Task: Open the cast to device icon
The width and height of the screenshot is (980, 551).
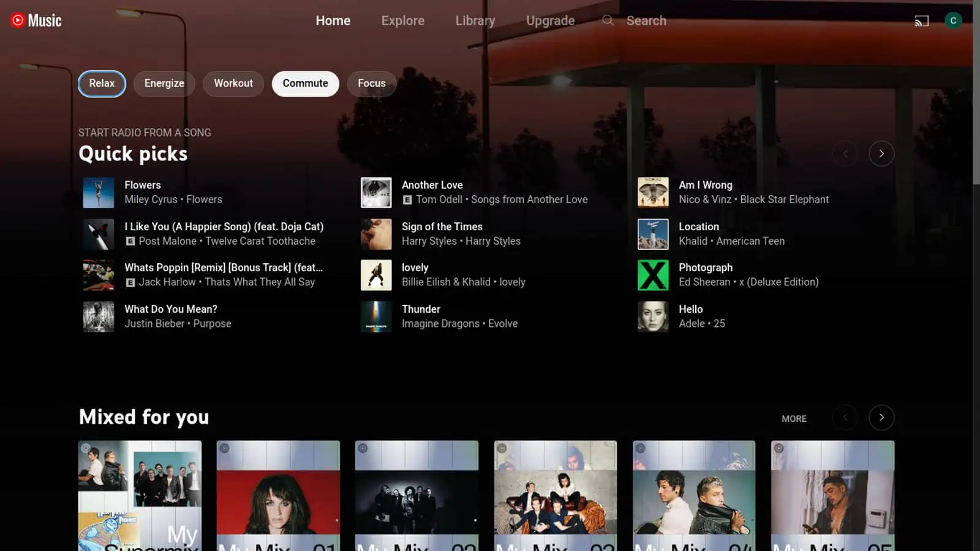Action: pyautogui.click(x=921, y=21)
